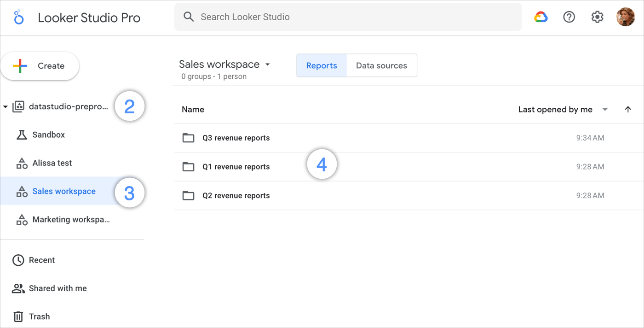This screenshot has width=644, height=328.
Task: Click the Search Looker Studio field
Action: pyautogui.click(x=322, y=17)
